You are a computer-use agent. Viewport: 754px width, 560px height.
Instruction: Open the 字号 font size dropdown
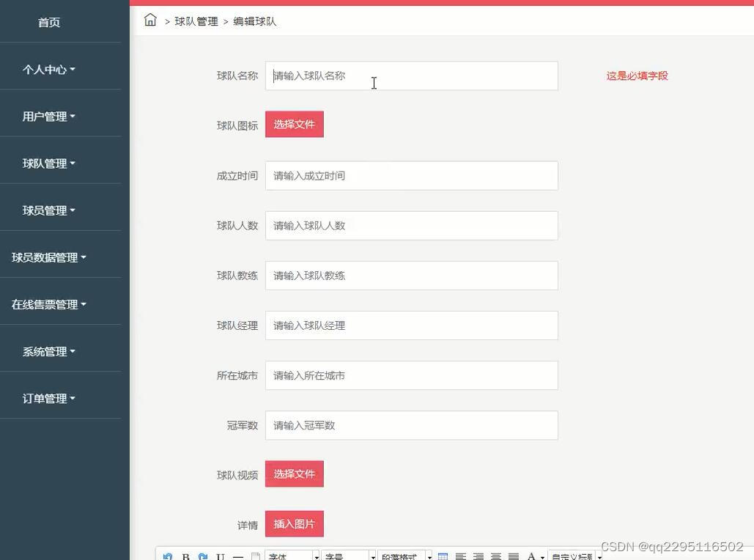click(x=348, y=556)
